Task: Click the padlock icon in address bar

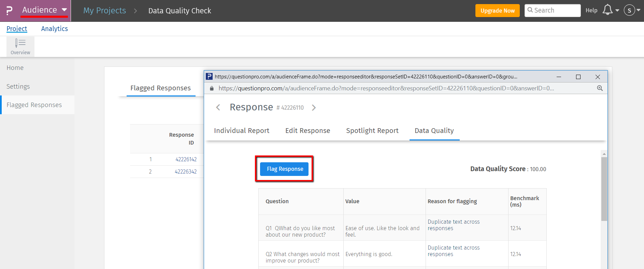Action: tap(212, 88)
